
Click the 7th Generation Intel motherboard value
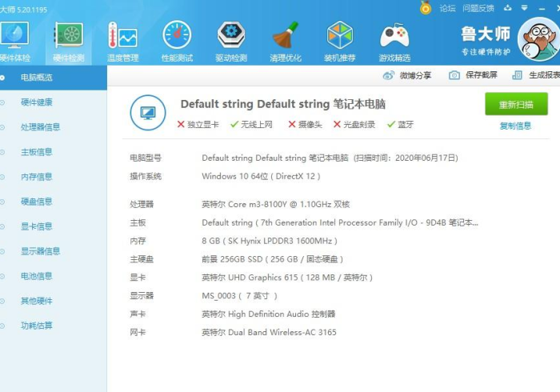coord(340,222)
